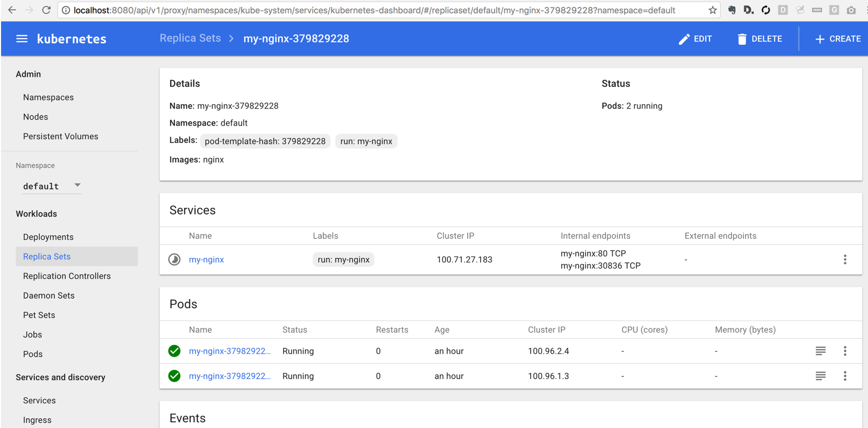Expand the default namespace dropdown
The height and width of the screenshot is (428, 868).
pyautogui.click(x=51, y=186)
